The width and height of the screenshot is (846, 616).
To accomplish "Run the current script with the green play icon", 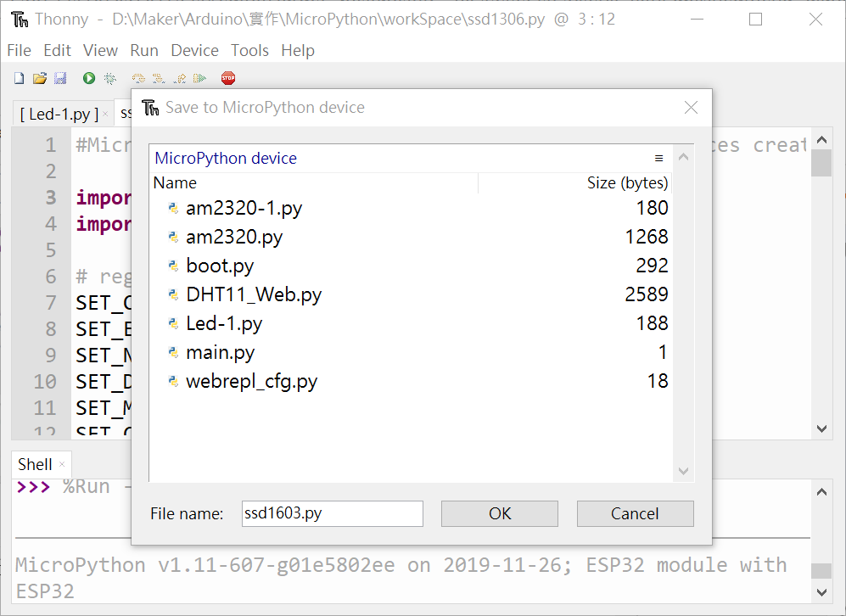I will point(88,77).
